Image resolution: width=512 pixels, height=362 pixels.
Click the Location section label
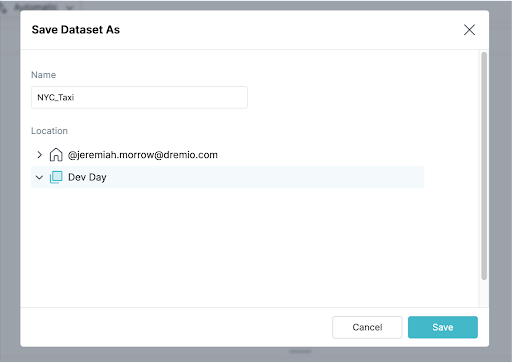pyautogui.click(x=49, y=131)
